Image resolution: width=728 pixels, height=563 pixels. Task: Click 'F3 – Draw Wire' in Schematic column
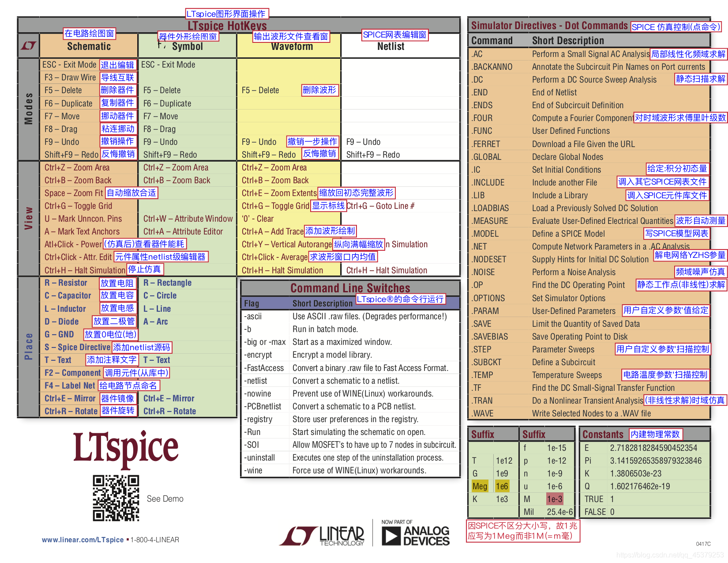(x=70, y=78)
